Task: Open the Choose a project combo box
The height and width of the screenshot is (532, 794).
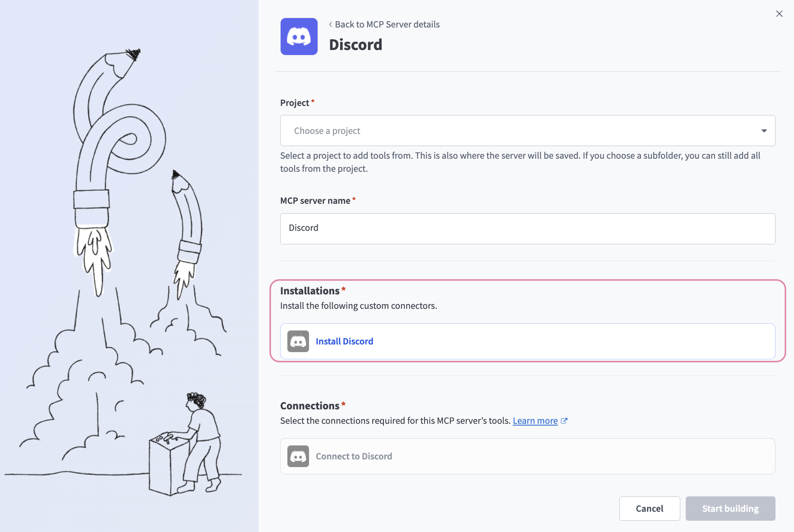Action: click(x=527, y=131)
